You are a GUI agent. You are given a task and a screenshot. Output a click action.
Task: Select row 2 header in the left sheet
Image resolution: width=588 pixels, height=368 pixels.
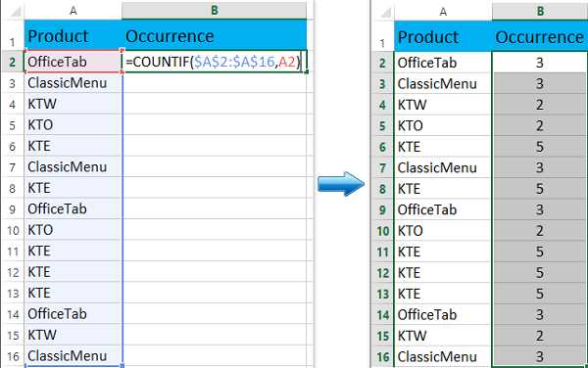13,62
